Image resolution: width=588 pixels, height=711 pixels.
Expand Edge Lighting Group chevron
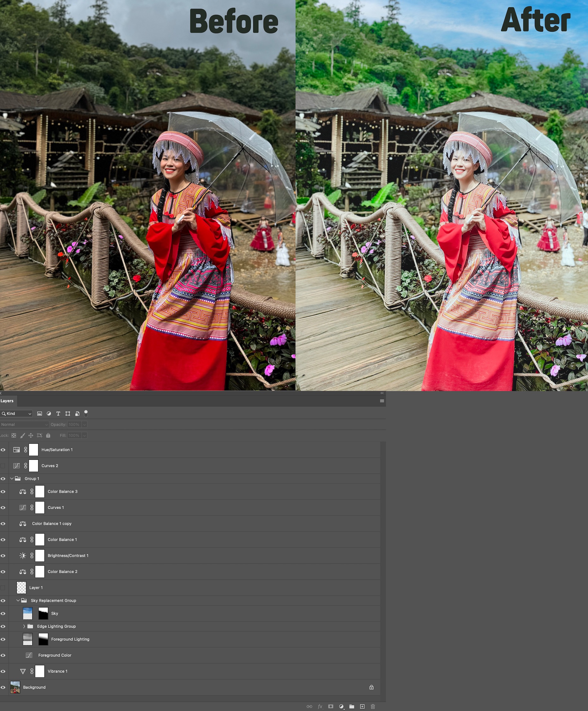(24, 626)
